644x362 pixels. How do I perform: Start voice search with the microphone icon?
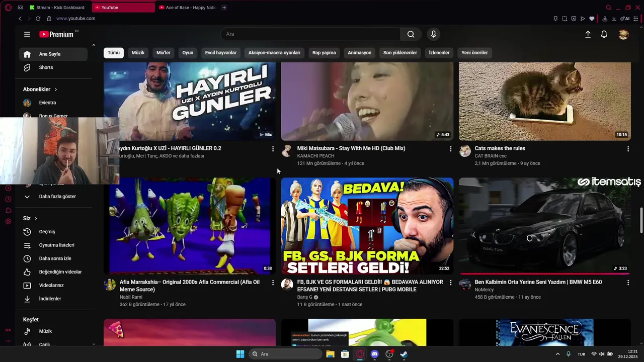pyautogui.click(x=434, y=34)
